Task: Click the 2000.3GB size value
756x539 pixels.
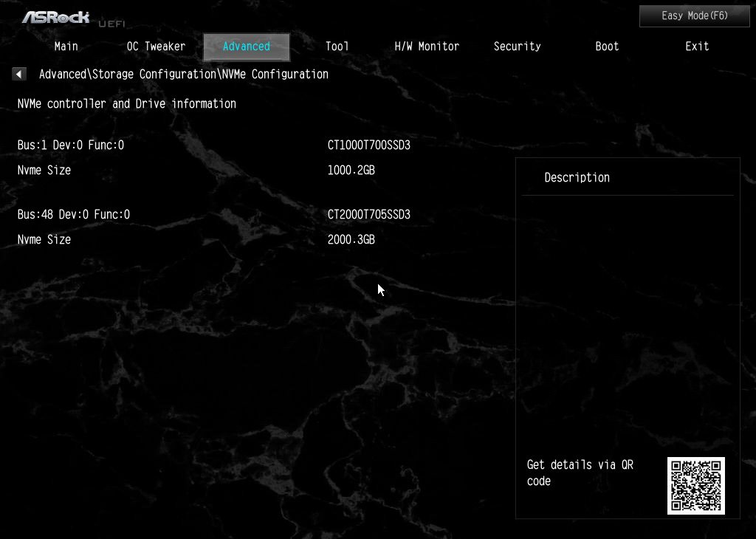Action: tap(351, 240)
